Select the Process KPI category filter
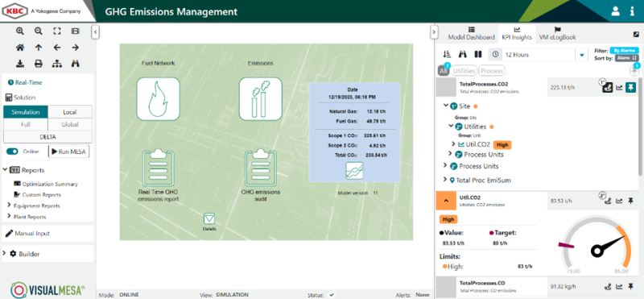 coord(492,71)
